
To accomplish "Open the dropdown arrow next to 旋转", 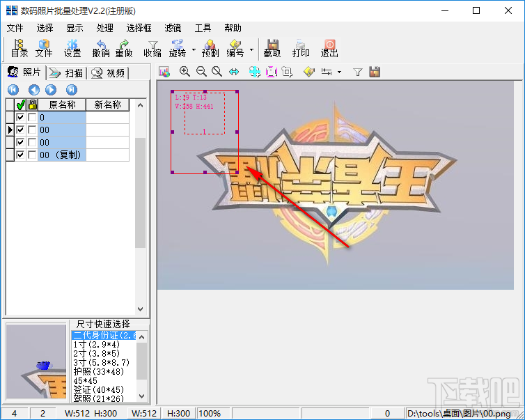I will point(194,50).
